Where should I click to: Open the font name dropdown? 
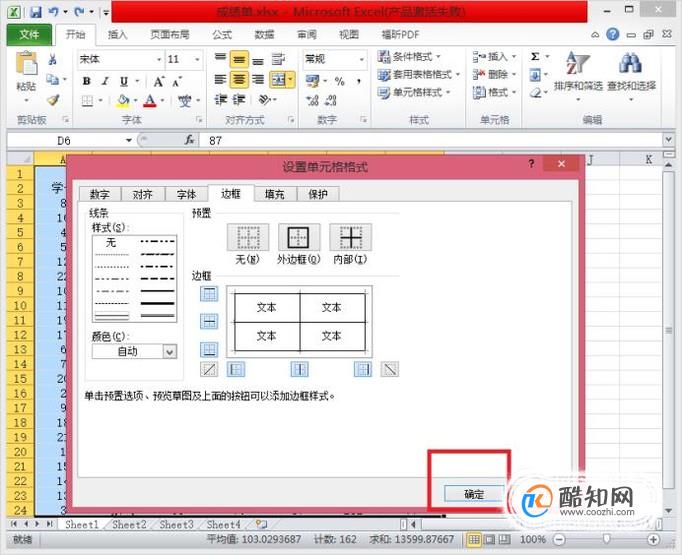click(x=159, y=59)
